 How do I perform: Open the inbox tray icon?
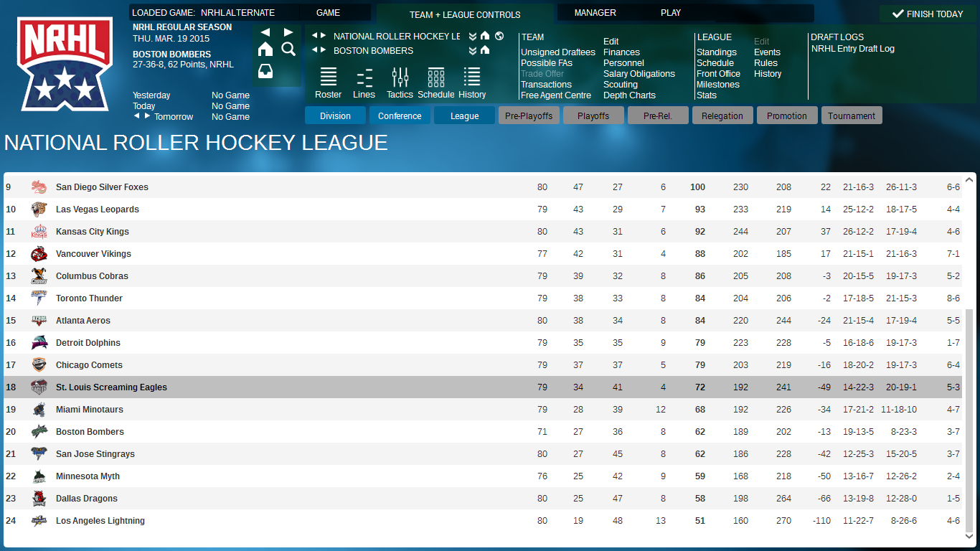[x=265, y=71]
